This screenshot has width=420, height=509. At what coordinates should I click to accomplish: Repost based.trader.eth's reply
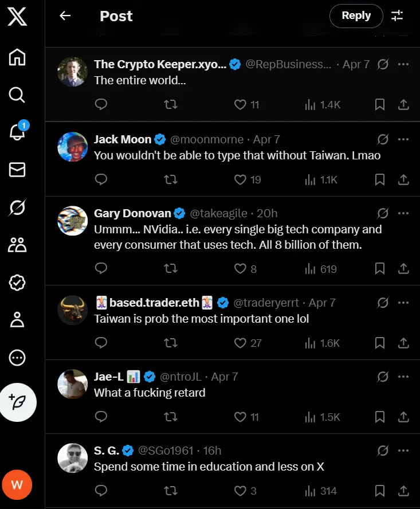tap(170, 343)
